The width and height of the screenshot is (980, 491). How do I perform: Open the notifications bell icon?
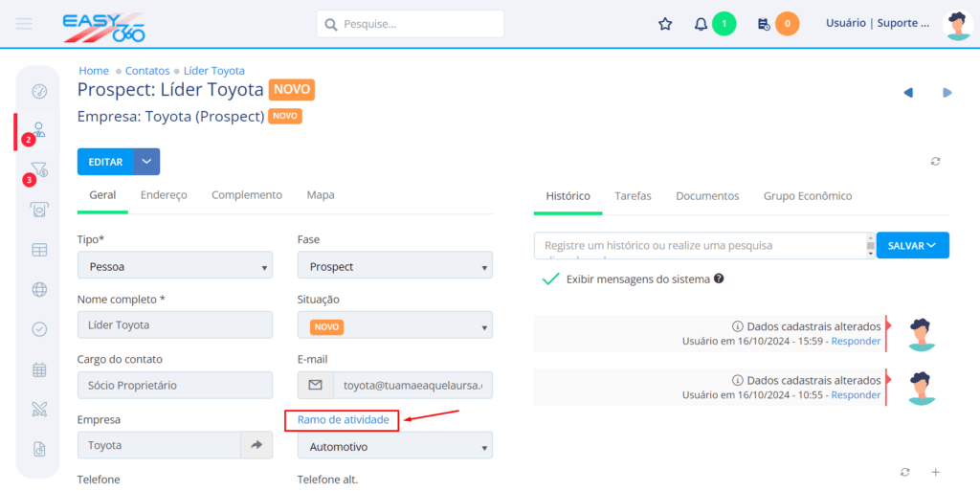coord(702,24)
